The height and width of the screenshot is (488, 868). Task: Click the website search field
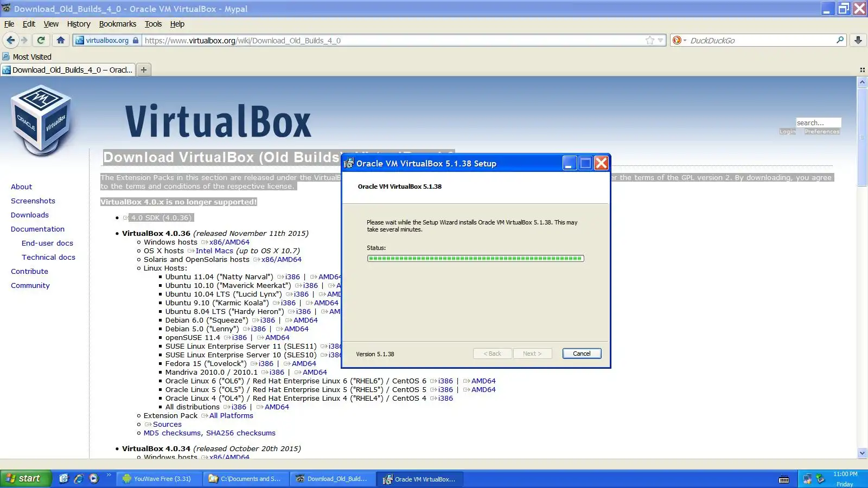(818, 123)
